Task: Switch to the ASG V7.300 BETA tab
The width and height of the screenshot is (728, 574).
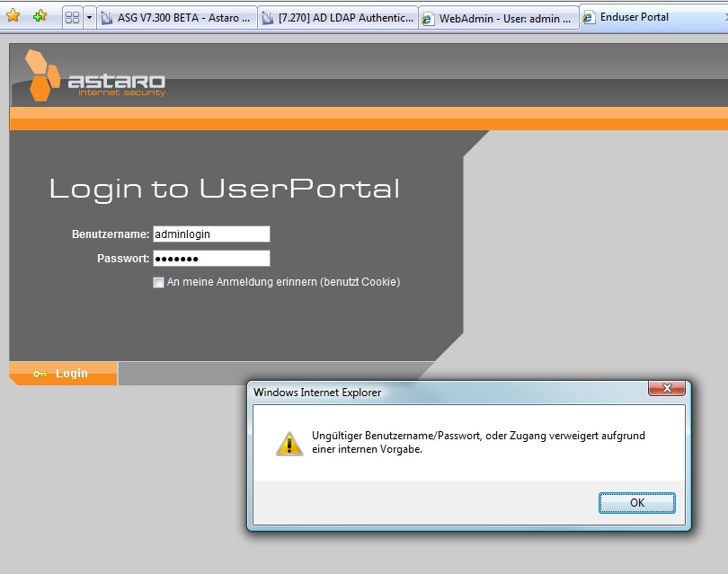Action: pyautogui.click(x=177, y=18)
